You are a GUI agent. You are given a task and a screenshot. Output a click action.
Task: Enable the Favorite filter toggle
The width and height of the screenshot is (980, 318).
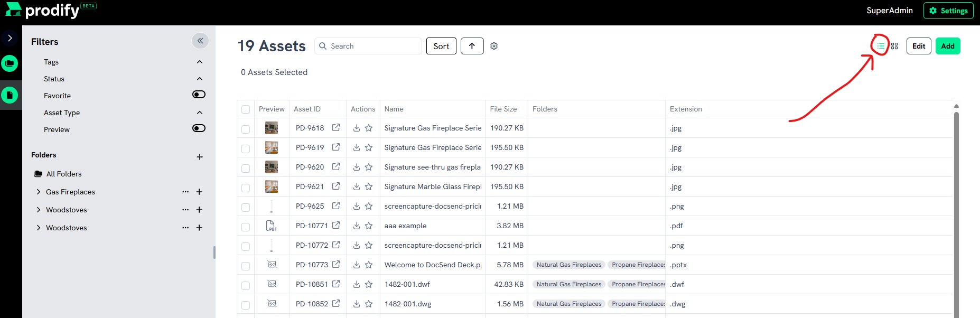tap(199, 95)
